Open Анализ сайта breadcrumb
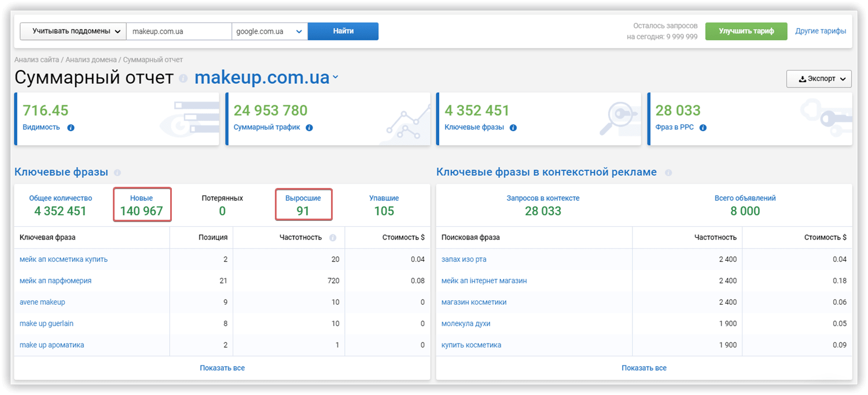The image size is (868, 395). pos(36,60)
